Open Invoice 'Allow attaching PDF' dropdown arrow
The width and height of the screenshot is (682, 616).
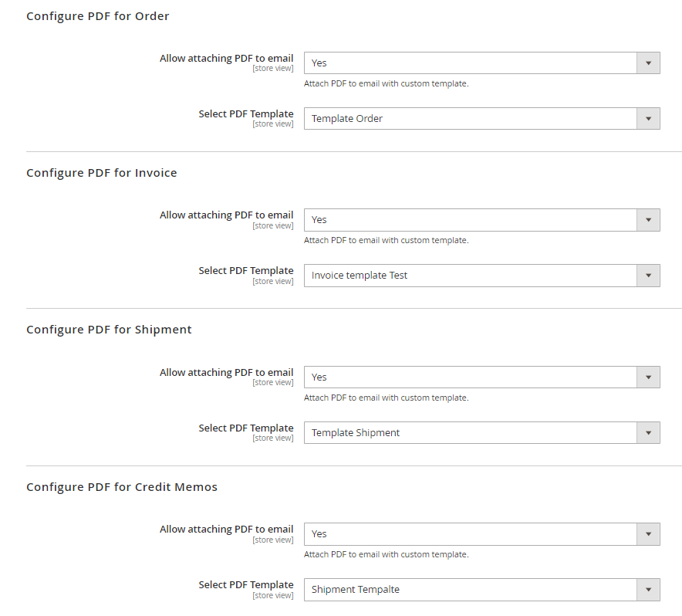point(648,220)
